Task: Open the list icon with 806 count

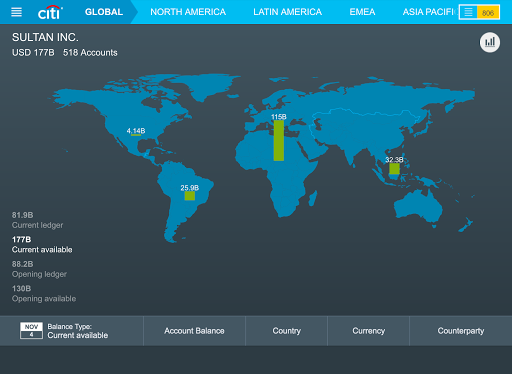Action: click(479, 13)
